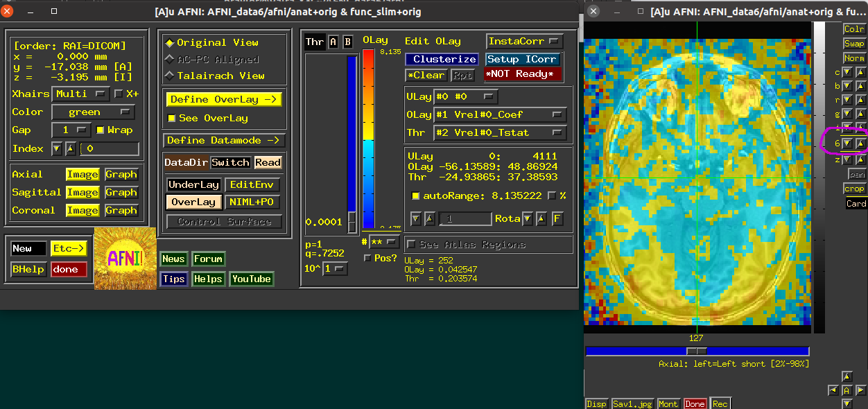Flip the color scale with the F button
The image size is (868, 409).
coord(557,219)
